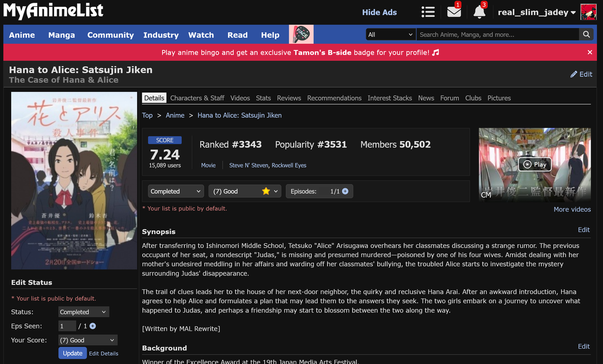Add one episode with plus icon near Episodes 1/1
Viewport: 603px width, 364px height.
[x=345, y=191]
